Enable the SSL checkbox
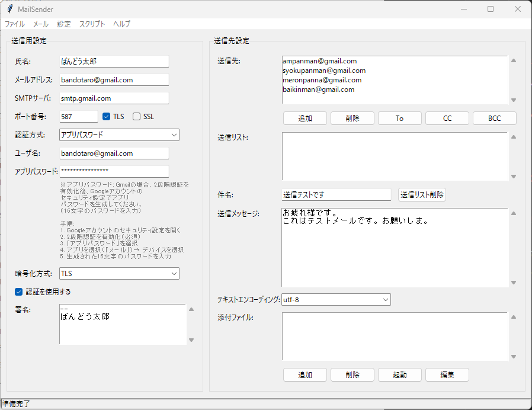Image resolution: width=532 pixels, height=410 pixels. tap(137, 117)
